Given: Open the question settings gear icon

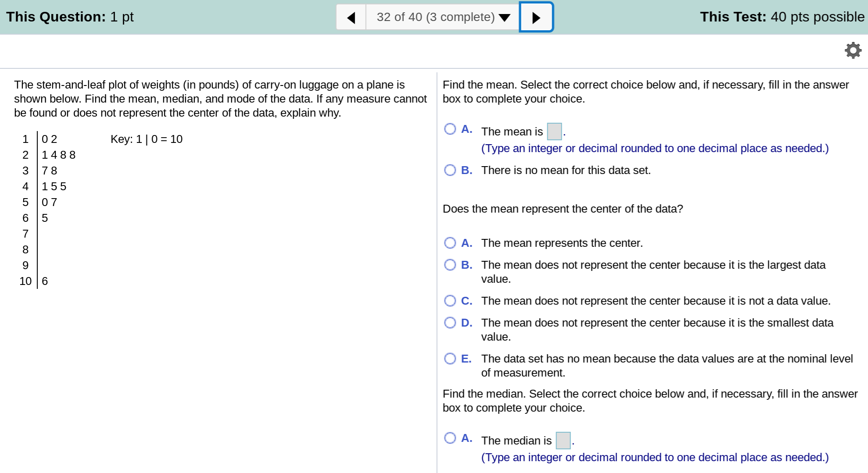Looking at the screenshot, I should pyautogui.click(x=853, y=50).
